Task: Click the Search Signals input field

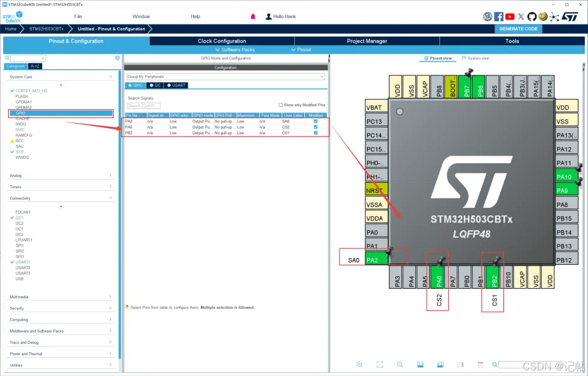Action: (144, 106)
